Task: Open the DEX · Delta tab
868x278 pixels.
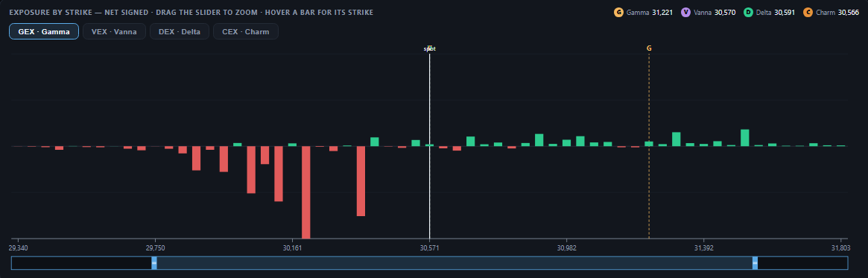Action: point(180,31)
